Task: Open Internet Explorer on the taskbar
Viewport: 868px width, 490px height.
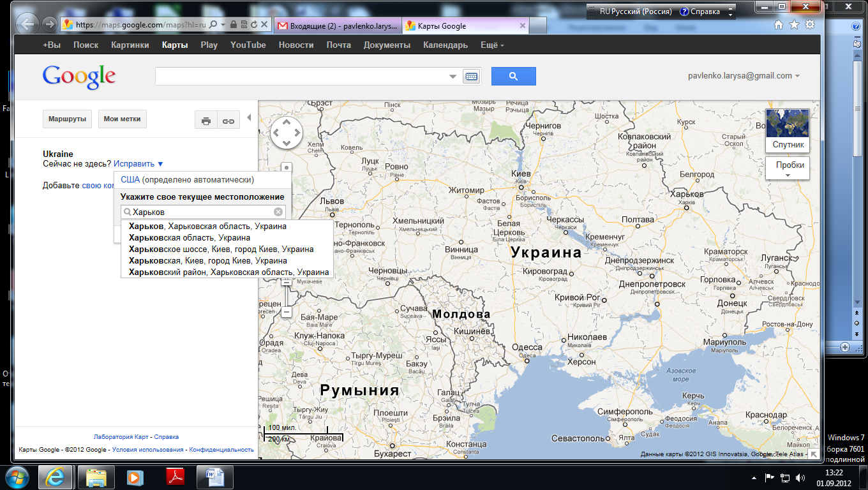Action: click(x=55, y=477)
